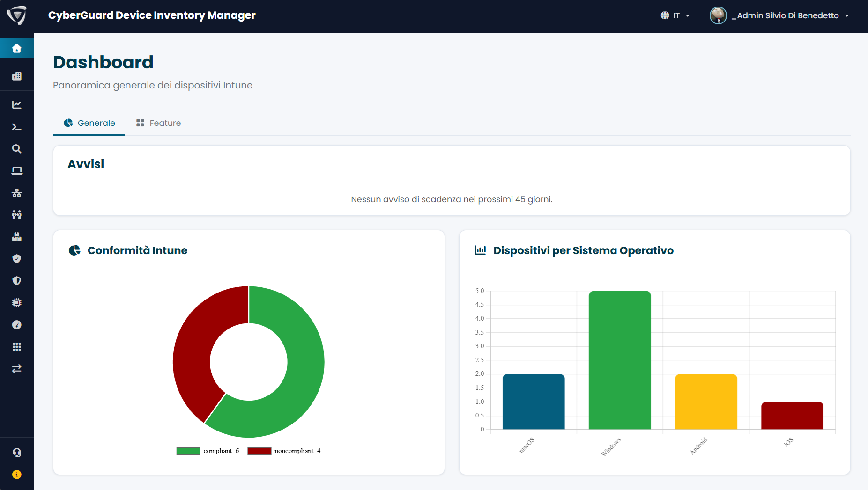This screenshot has width=868, height=490.
Task: Open the people sidebar icon
Action: coord(17,215)
